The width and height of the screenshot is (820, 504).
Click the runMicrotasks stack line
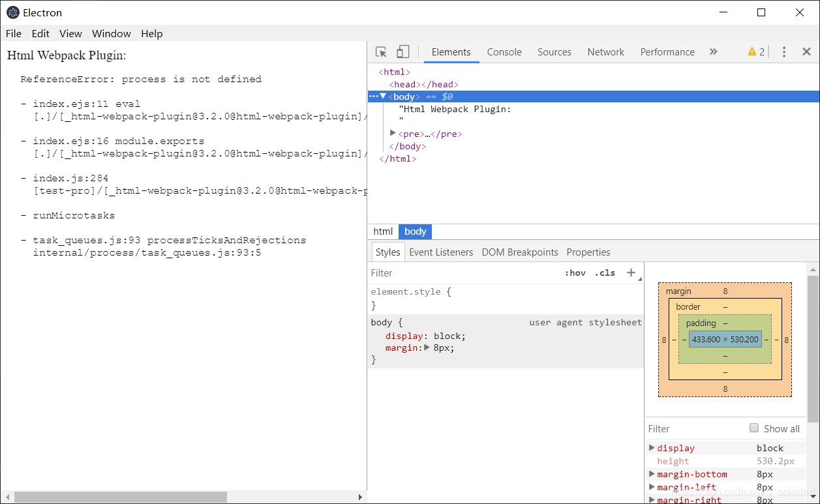click(74, 215)
